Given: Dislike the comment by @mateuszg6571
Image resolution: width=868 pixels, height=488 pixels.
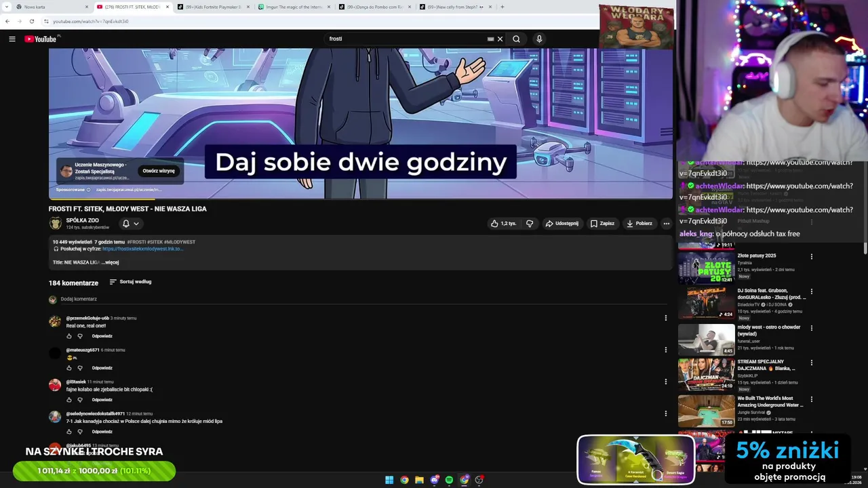Looking at the screenshot, I should pos(80,368).
